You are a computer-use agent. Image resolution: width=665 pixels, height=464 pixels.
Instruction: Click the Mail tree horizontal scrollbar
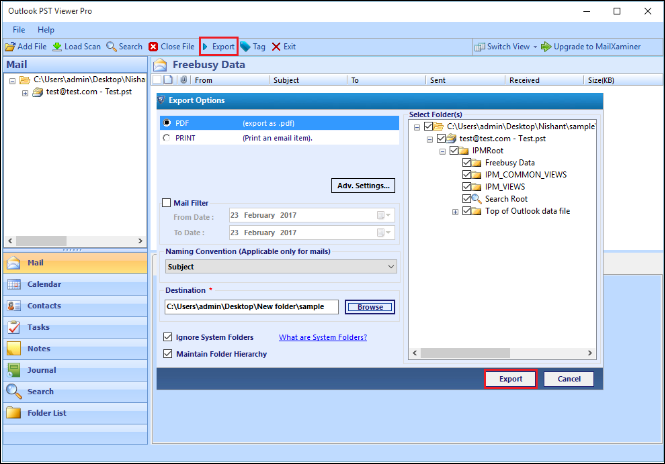pyautogui.click(x=75, y=241)
